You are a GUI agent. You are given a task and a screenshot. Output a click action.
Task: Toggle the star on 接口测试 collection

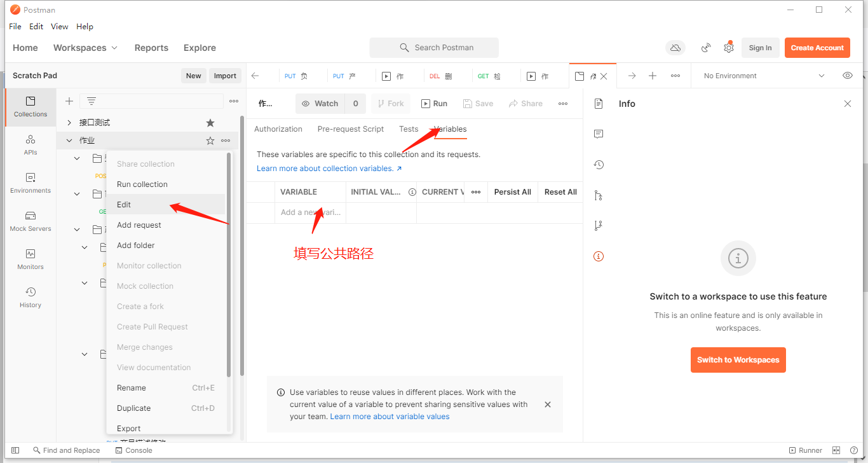tap(210, 123)
